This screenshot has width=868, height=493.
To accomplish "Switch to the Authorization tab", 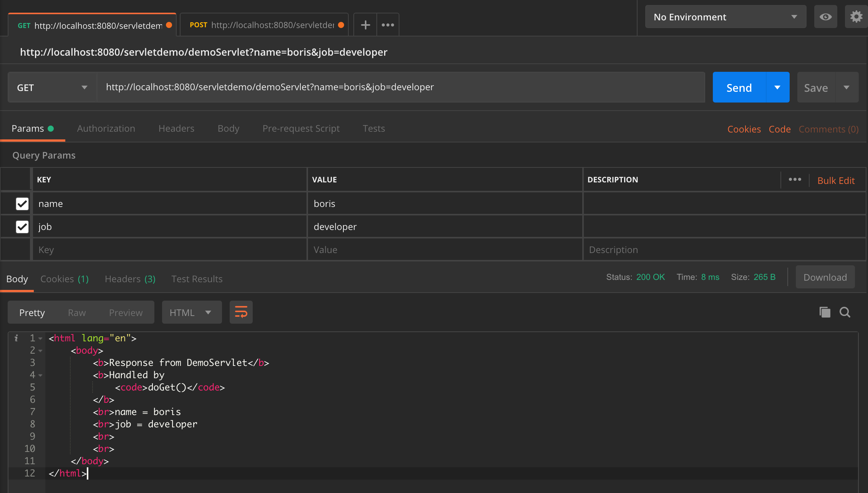I will point(106,128).
